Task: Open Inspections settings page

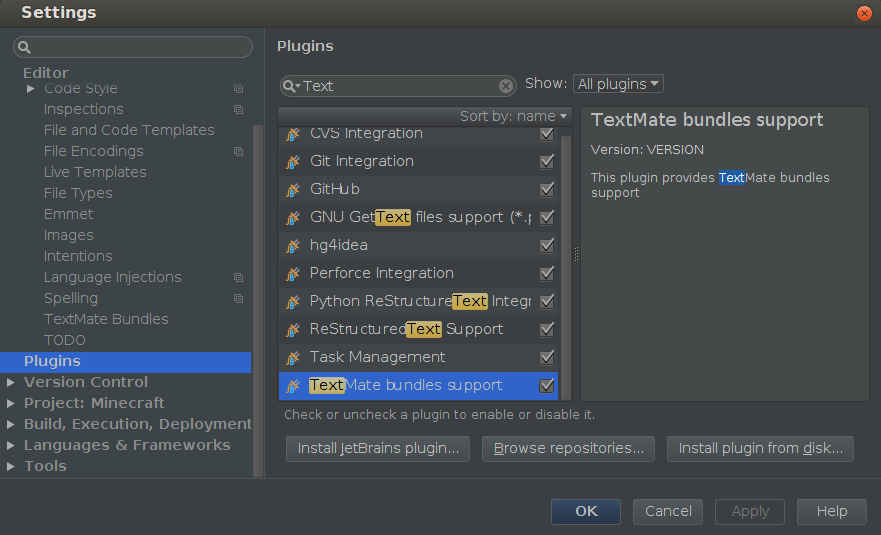Action: tap(84, 110)
